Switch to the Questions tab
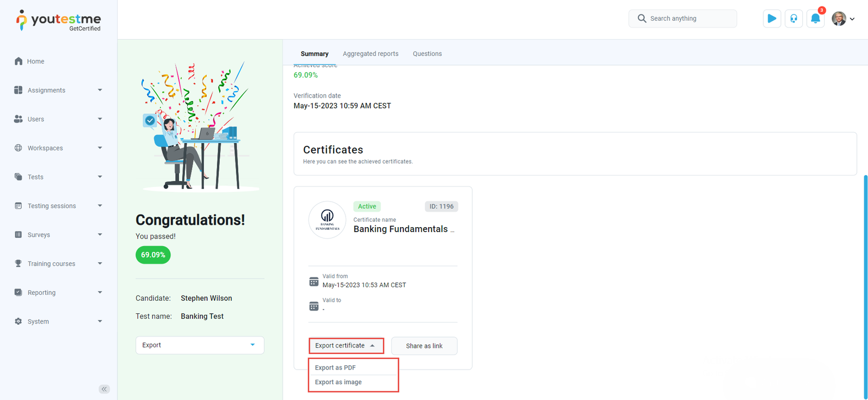 point(427,54)
